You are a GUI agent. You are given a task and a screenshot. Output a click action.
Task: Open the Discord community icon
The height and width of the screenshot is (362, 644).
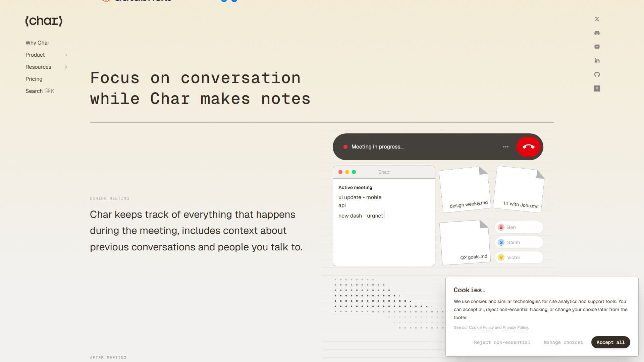pos(597,33)
